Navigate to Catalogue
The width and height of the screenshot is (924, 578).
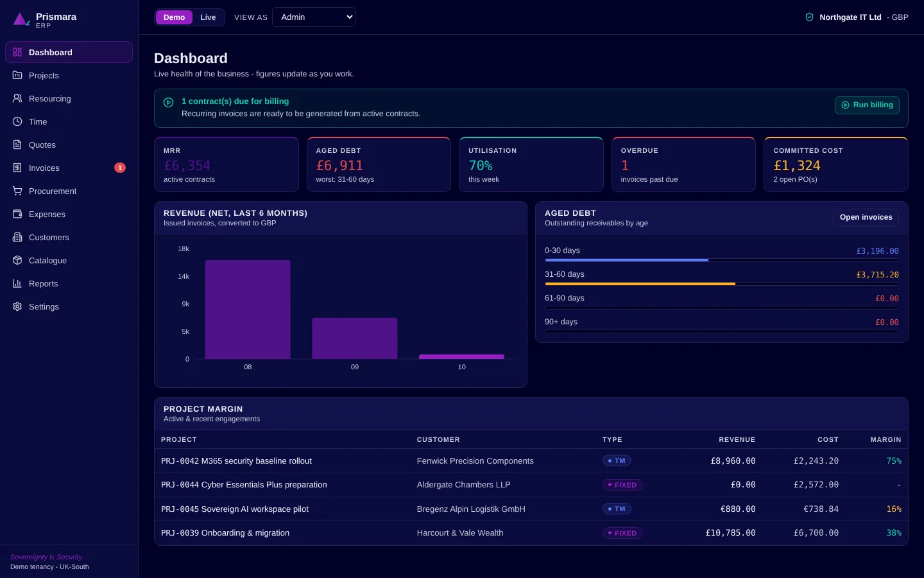(69, 260)
